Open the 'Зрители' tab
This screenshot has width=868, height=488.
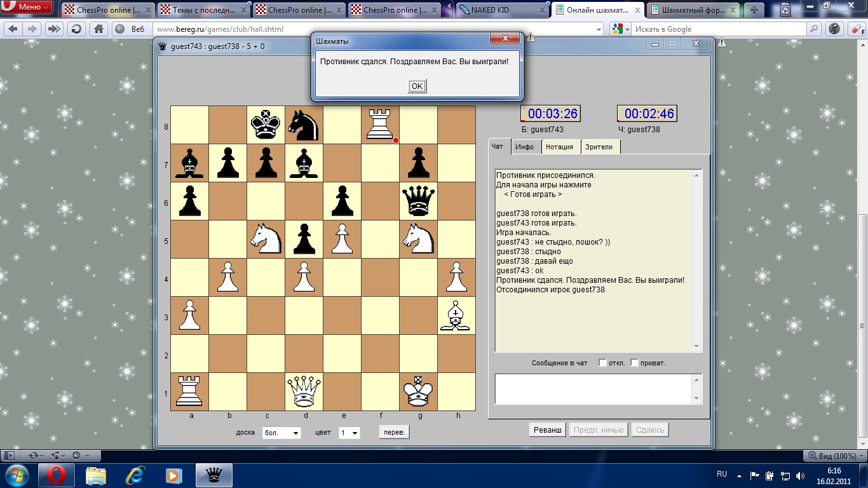point(599,147)
